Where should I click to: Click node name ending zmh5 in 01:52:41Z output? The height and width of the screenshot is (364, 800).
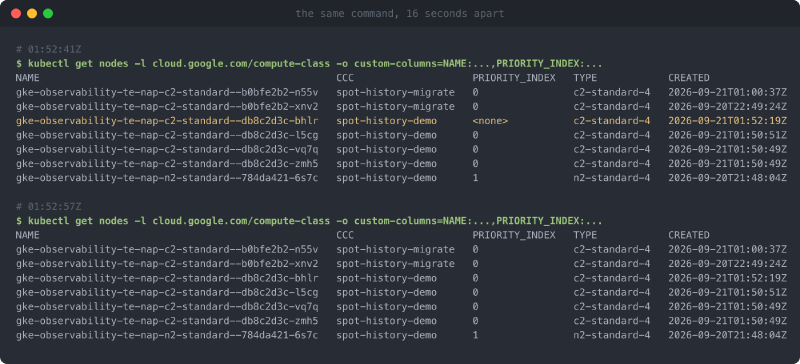click(167, 164)
